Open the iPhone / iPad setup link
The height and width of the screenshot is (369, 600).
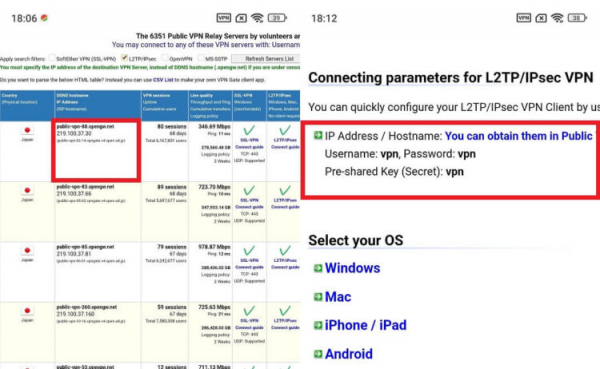pyautogui.click(x=365, y=325)
